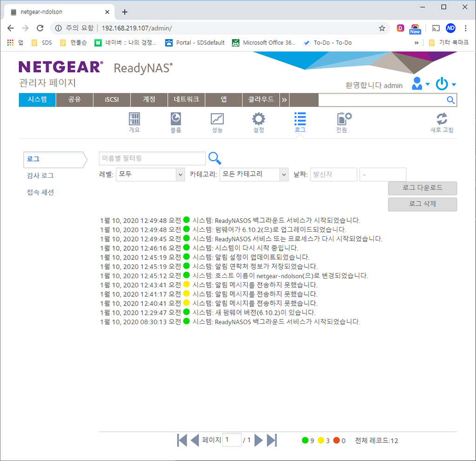Expand the power menu arrow
The width and height of the screenshot is (476, 461).
[x=454, y=85]
